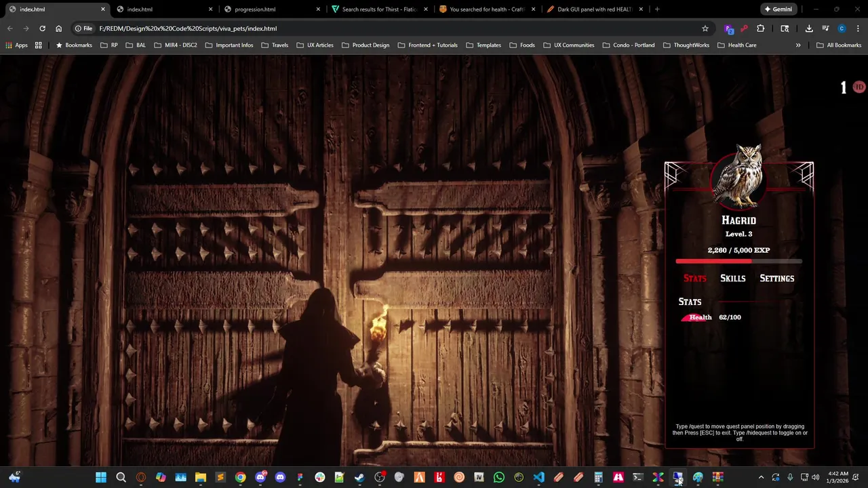
Task: Click the Level. 3 text
Action: [738, 234]
